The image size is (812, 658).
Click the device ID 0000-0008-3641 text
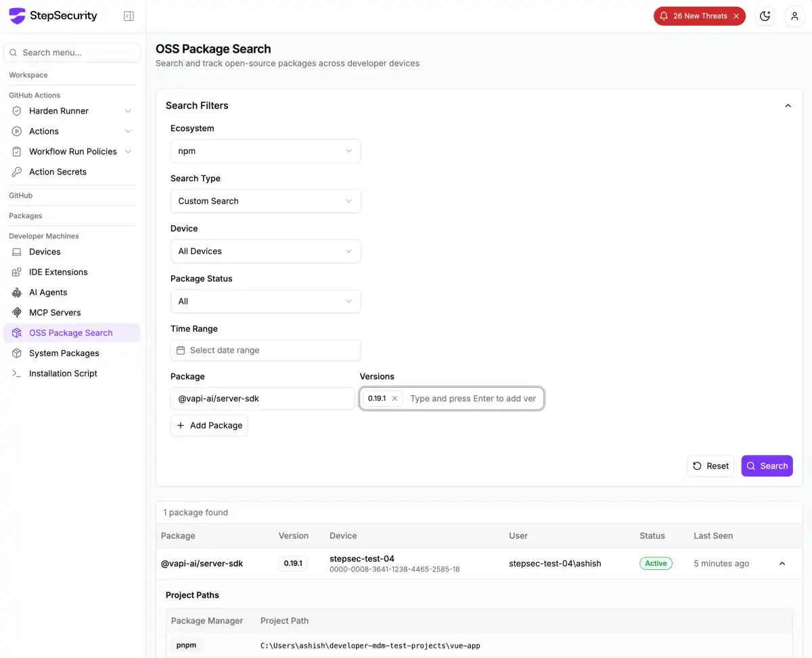tap(394, 569)
